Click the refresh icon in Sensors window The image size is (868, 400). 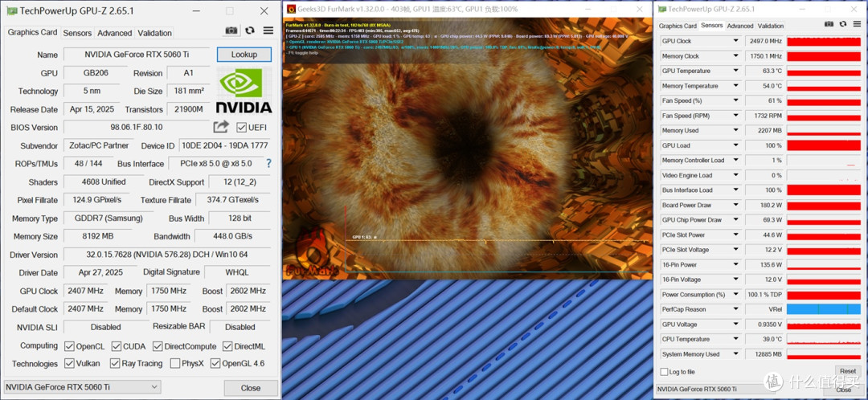[x=843, y=24]
